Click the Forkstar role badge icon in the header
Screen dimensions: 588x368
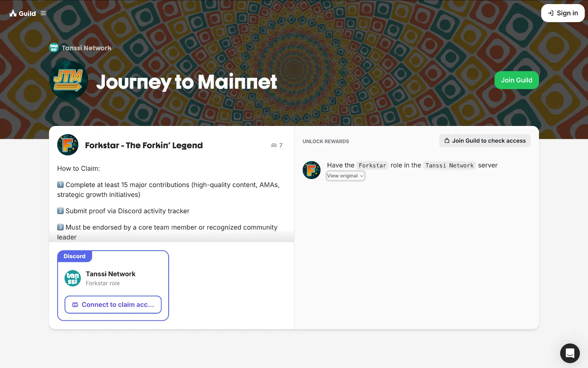(x=68, y=145)
